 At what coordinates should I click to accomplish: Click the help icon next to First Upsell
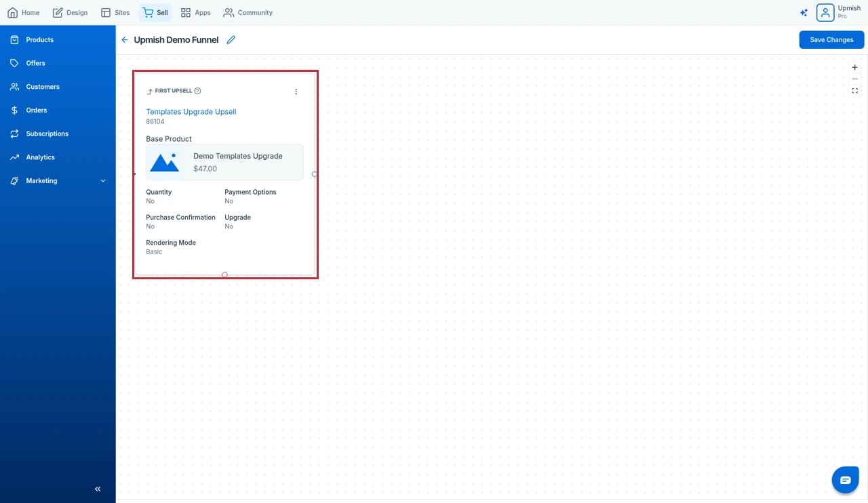coord(197,91)
